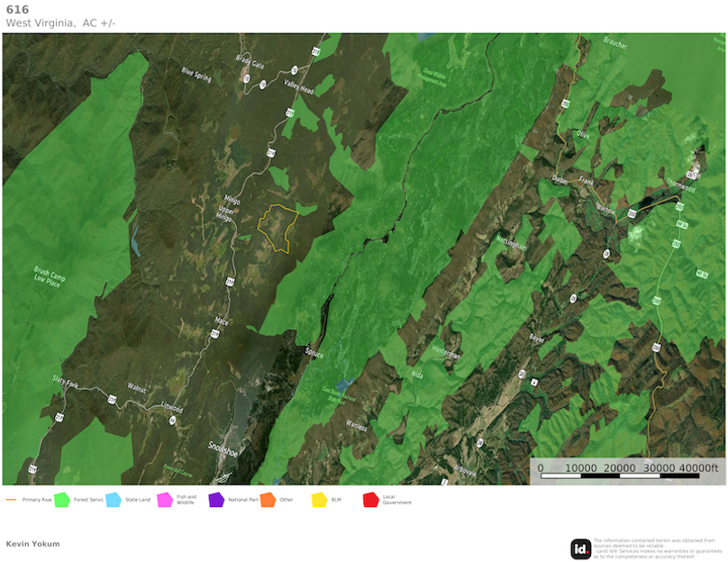Click the Valley Head town label
This screenshot has height=562, width=728.
(299, 88)
